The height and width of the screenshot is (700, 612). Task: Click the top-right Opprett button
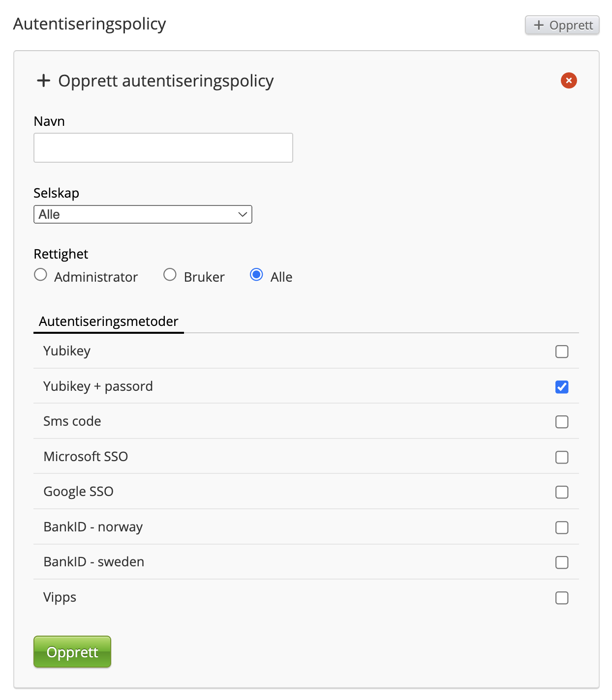tap(562, 25)
